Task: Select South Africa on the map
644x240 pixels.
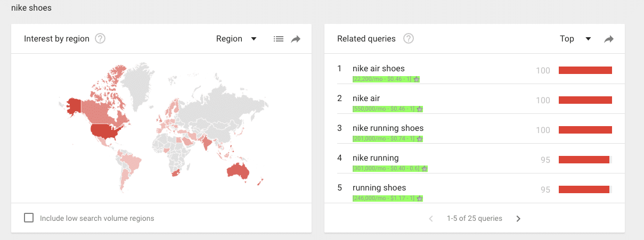Action: pyautogui.click(x=176, y=172)
